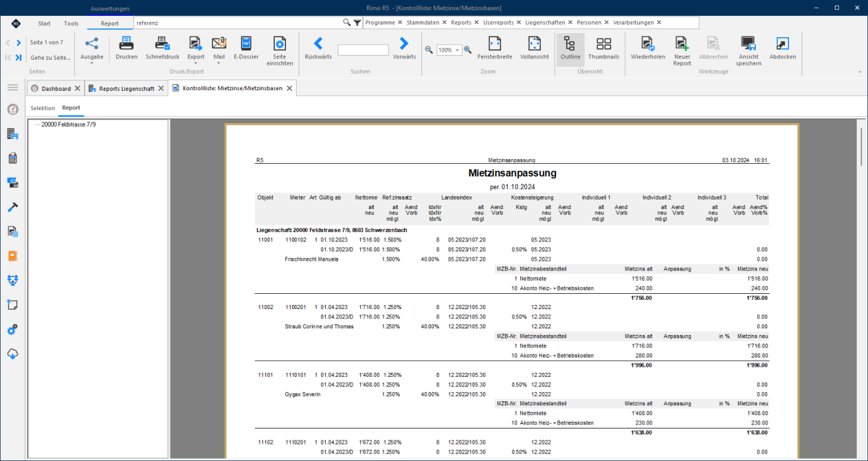The image size is (868, 461).
Task: Remove the Verarbeitungen filter tag
Action: pyautogui.click(x=659, y=23)
